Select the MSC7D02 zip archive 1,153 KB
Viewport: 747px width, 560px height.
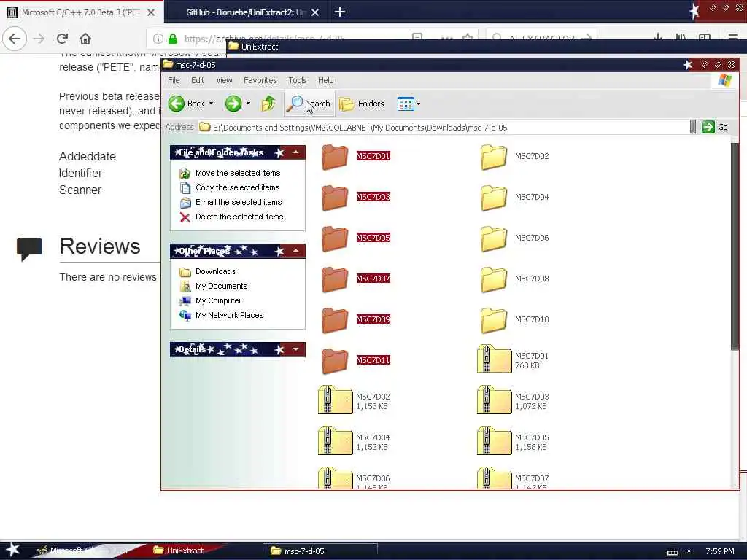(336, 400)
